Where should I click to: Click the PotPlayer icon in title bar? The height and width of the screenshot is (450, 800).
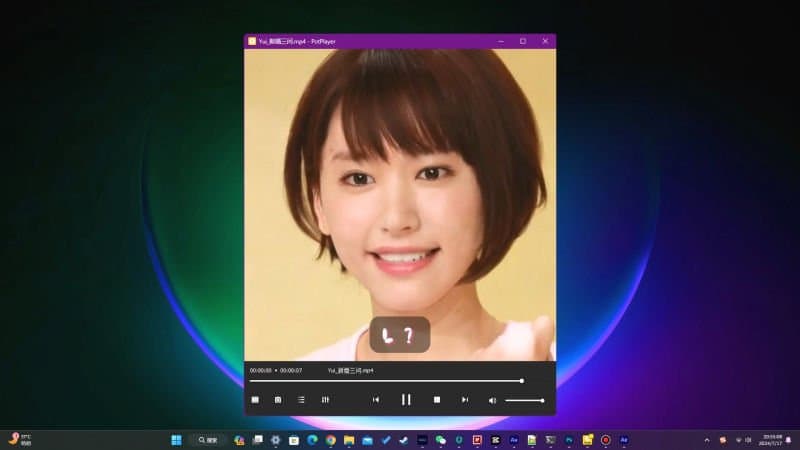pyautogui.click(x=252, y=41)
